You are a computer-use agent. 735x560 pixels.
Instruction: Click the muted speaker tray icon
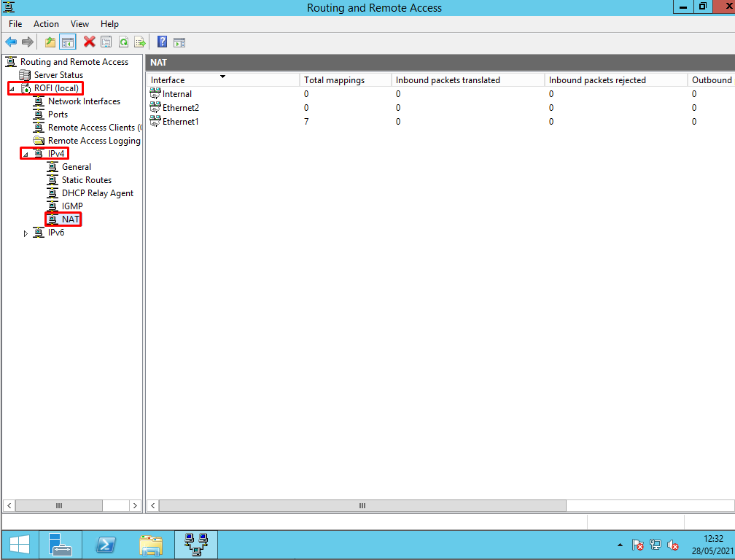[x=672, y=545]
